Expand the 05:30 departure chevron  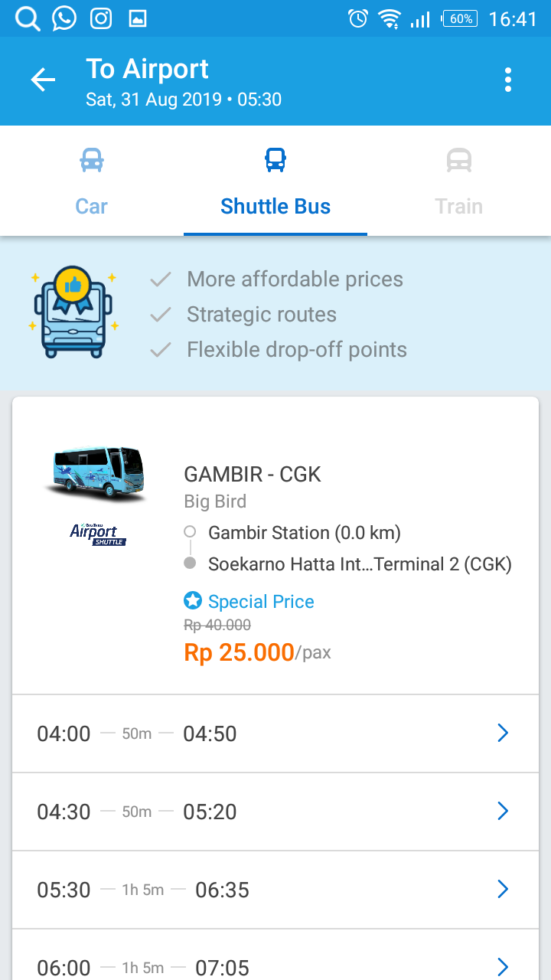(503, 890)
